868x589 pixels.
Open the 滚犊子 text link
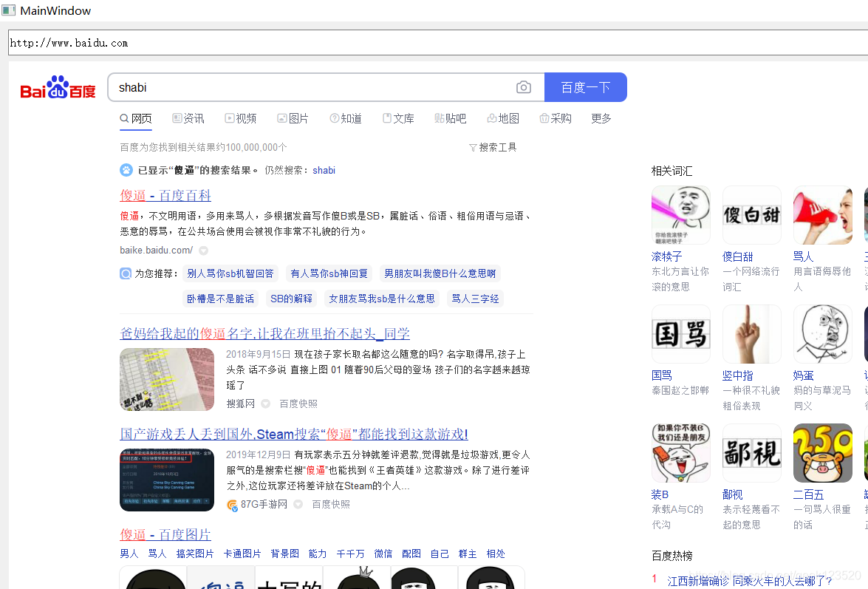(667, 257)
